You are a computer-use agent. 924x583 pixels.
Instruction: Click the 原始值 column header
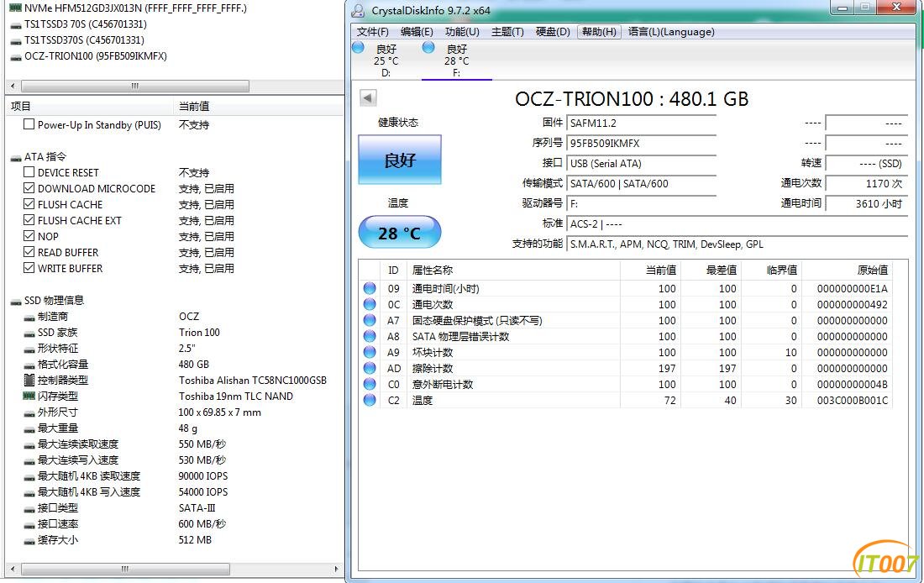847,270
